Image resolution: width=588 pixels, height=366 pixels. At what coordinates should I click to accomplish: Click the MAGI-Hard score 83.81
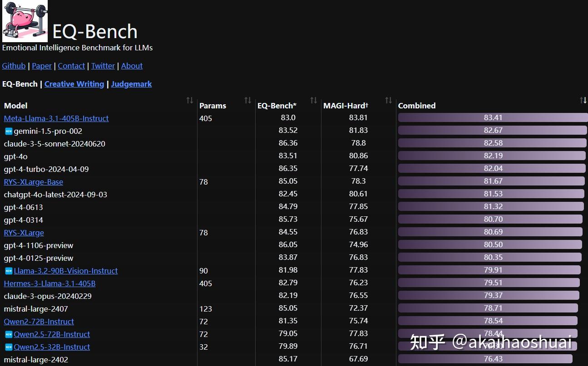click(359, 117)
